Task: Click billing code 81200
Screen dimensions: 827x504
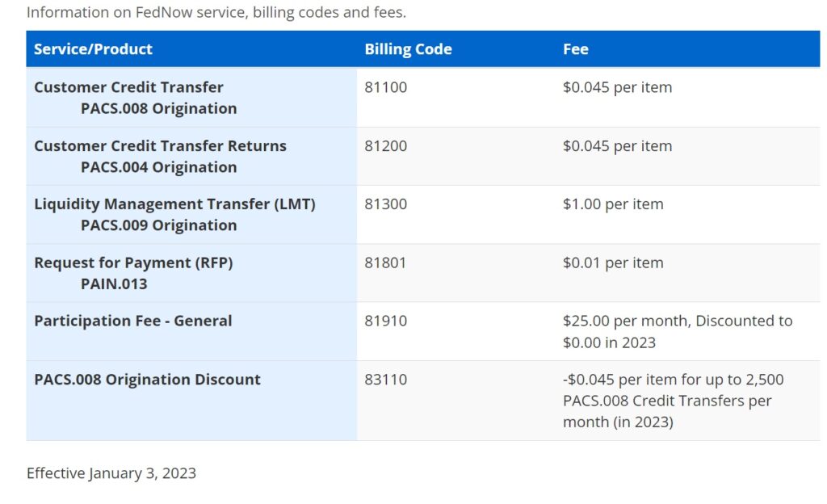Action: pos(386,146)
